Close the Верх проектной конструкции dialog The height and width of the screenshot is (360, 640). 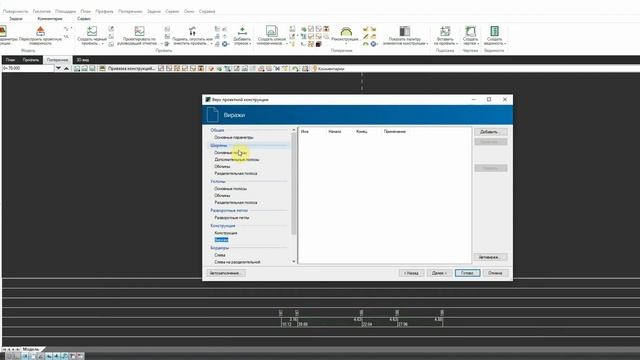pyautogui.click(x=505, y=99)
